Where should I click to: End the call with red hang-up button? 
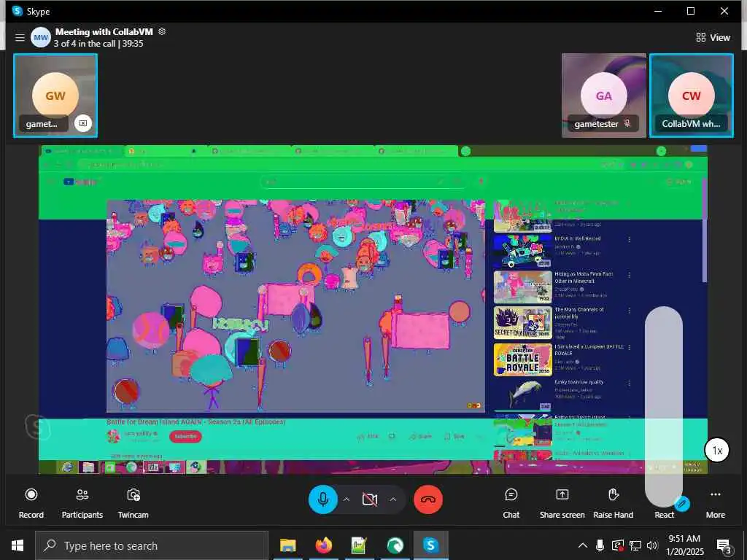427,499
